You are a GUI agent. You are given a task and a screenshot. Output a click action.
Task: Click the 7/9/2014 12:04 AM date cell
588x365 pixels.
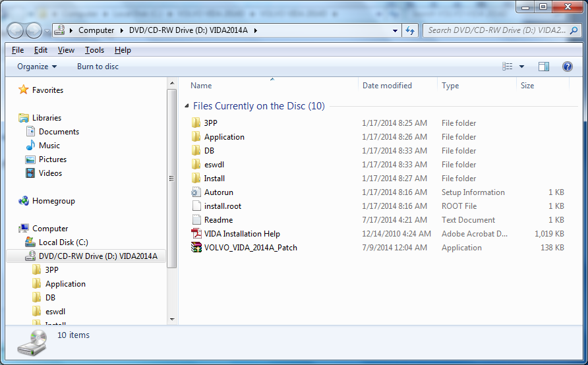394,248
